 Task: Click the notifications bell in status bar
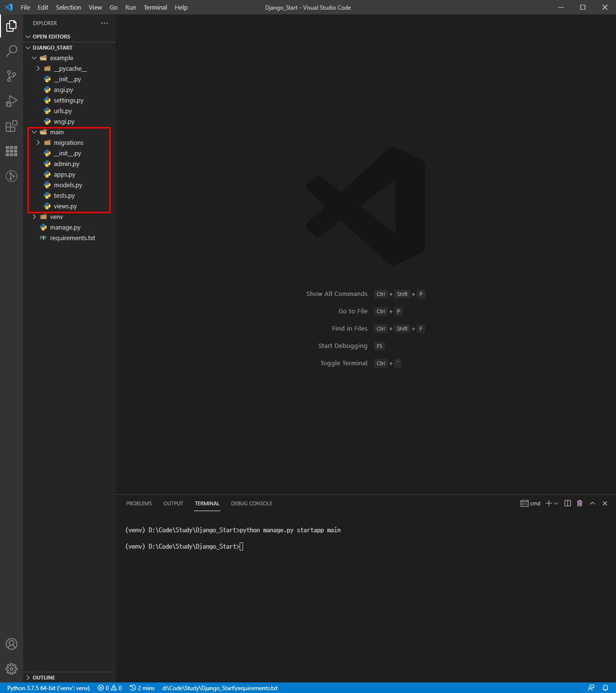tap(605, 688)
